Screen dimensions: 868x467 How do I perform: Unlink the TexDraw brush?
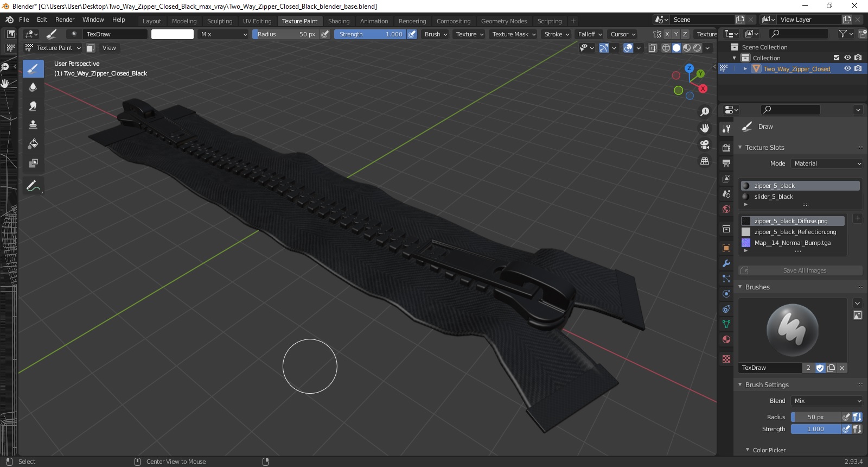[842, 368]
